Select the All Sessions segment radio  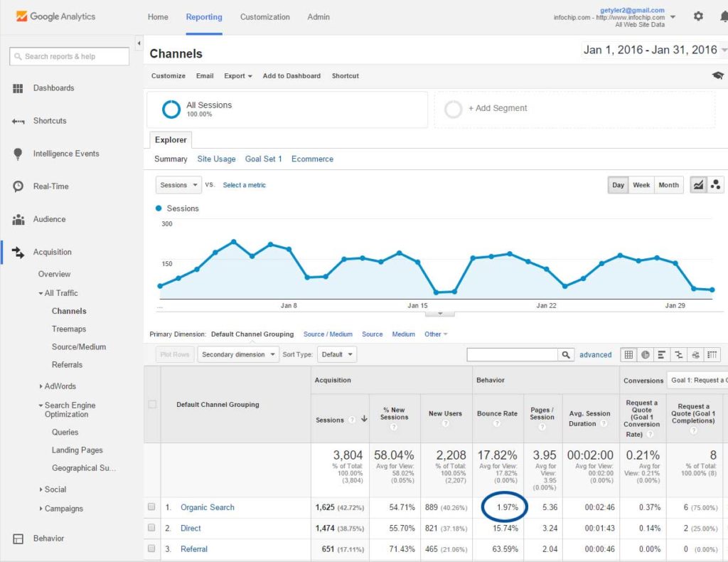(x=169, y=108)
